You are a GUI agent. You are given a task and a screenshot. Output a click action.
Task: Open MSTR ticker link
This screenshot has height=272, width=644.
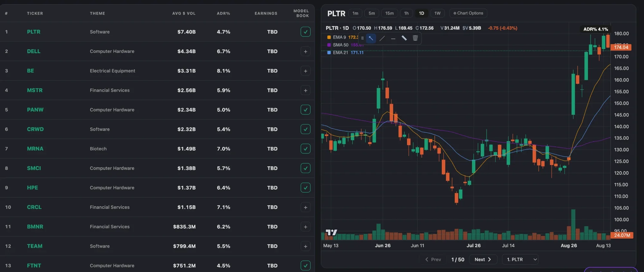pos(35,91)
